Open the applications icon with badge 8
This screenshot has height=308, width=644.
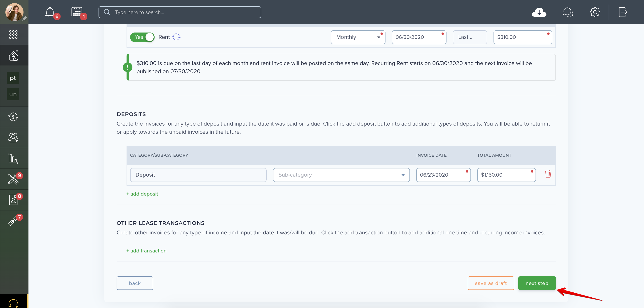tap(13, 200)
